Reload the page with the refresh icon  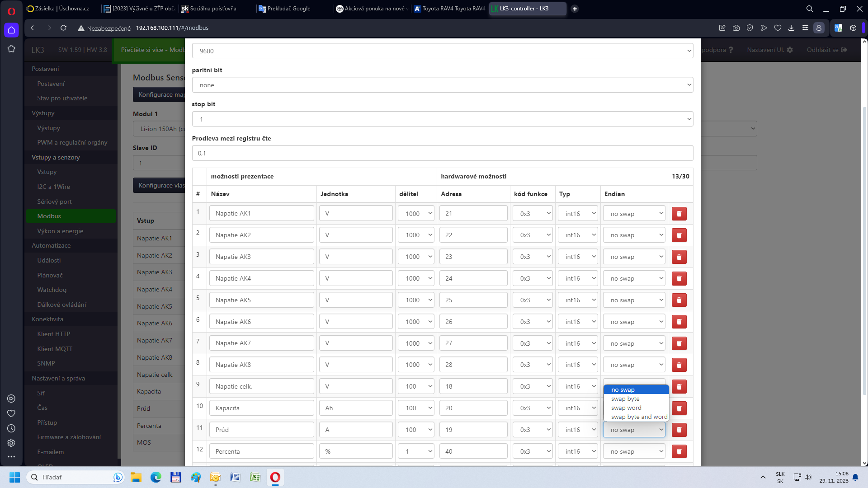coord(64,28)
